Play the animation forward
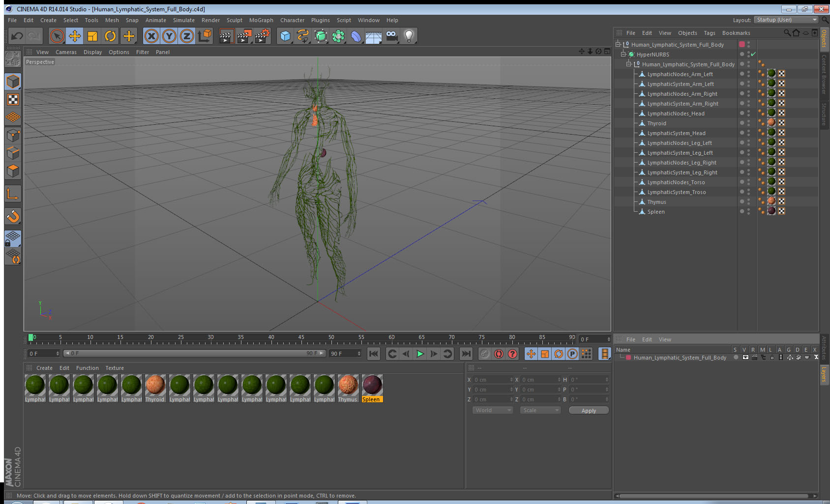830x504 pixels. pos(420,354)
